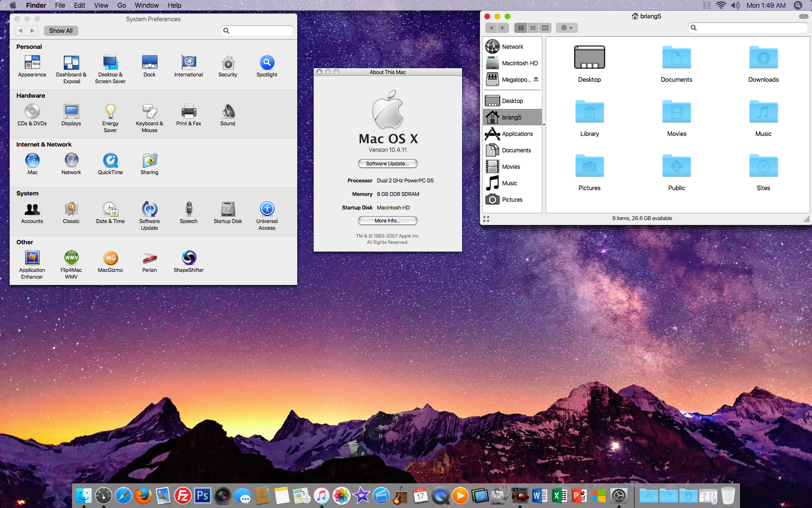812x508 pixels.
Task: Click More Info... in About This Mac
Action: click(x=388, y=221)
